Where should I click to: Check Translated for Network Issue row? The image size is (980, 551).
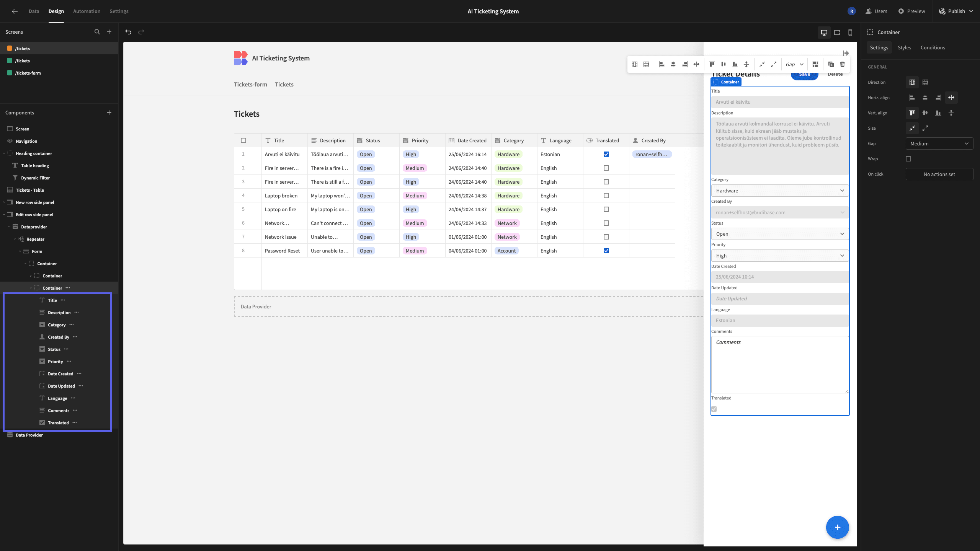pyautogui.click(x=606, y=237)
